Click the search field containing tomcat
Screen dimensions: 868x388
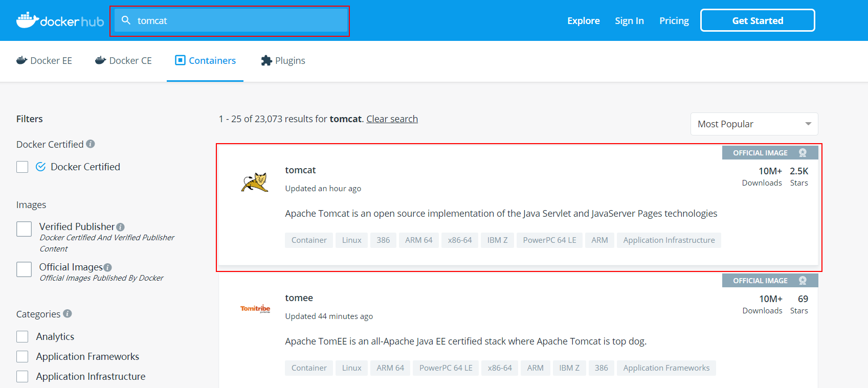[x=231, y=20]
